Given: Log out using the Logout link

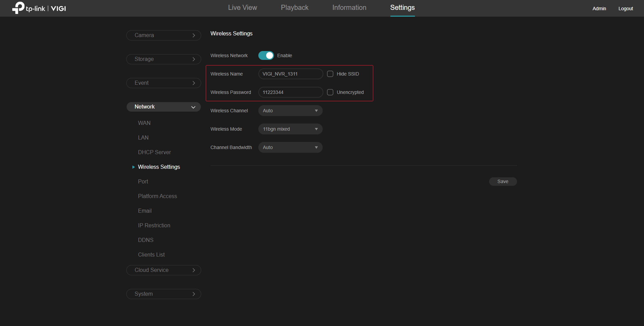Looking at the screenshot, I should click(625, 8).
